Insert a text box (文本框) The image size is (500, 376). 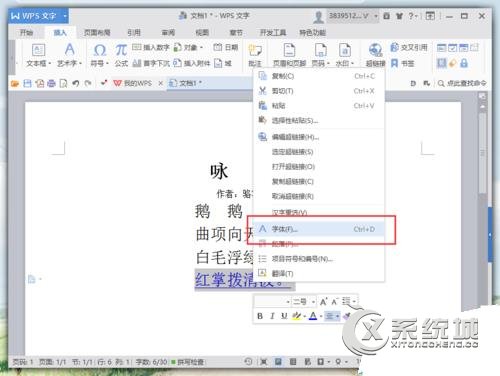pyautogui.click(x=38, y=55)
